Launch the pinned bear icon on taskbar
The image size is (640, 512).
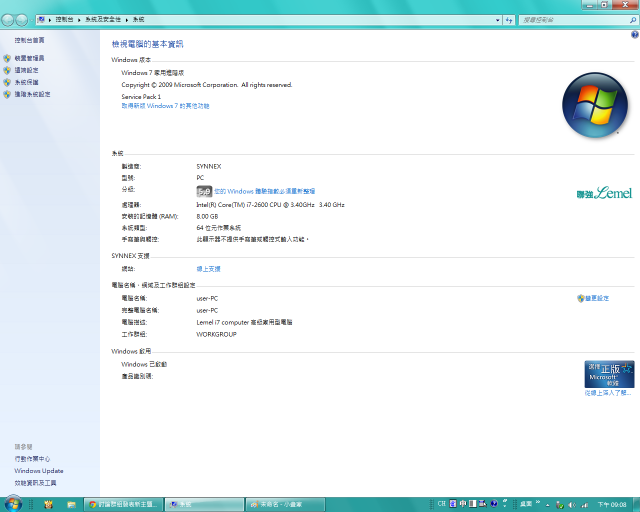(x=48, y=505)
